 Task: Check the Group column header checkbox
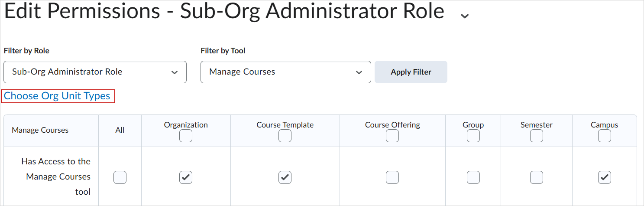pos(473,136)
